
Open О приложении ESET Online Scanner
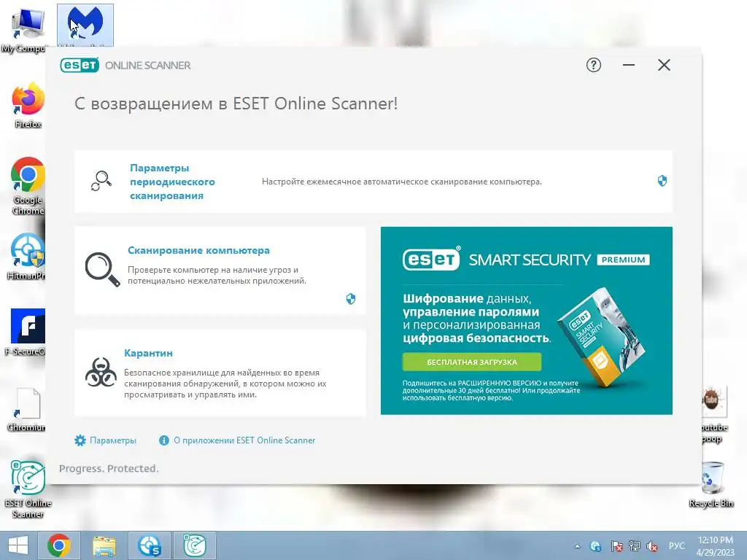(244, 440)
